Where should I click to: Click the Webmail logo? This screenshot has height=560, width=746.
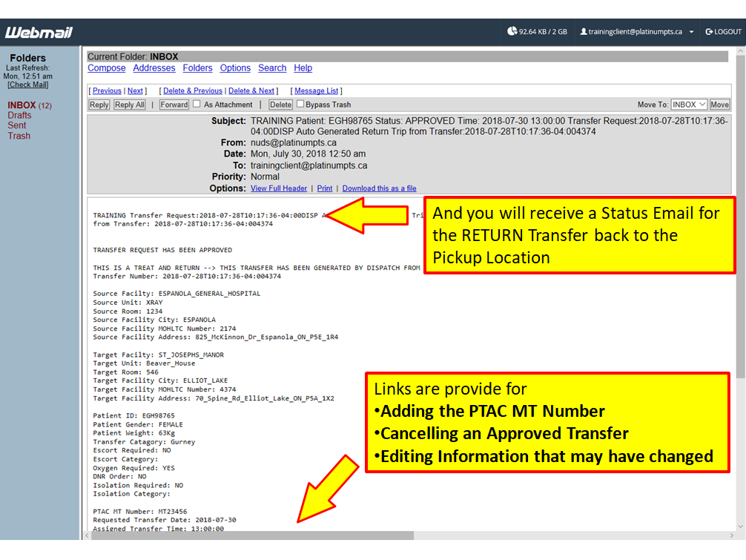coord(39,33)
